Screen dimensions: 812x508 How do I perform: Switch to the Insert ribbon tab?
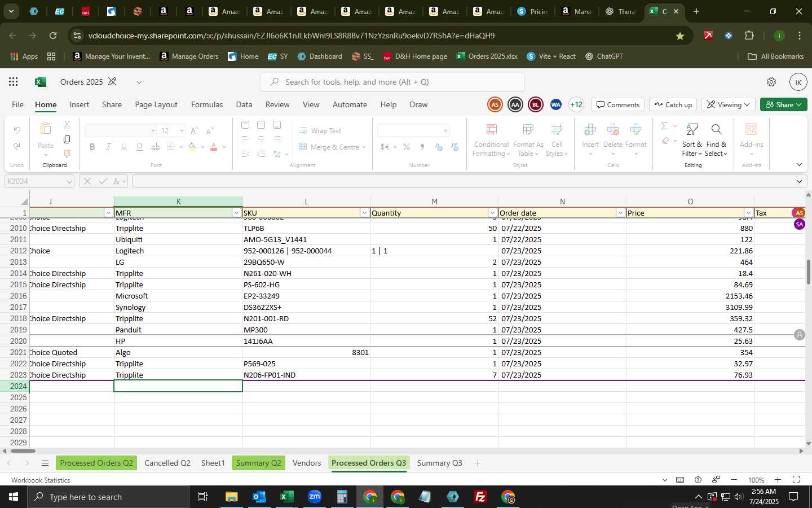tap(79, 104)
